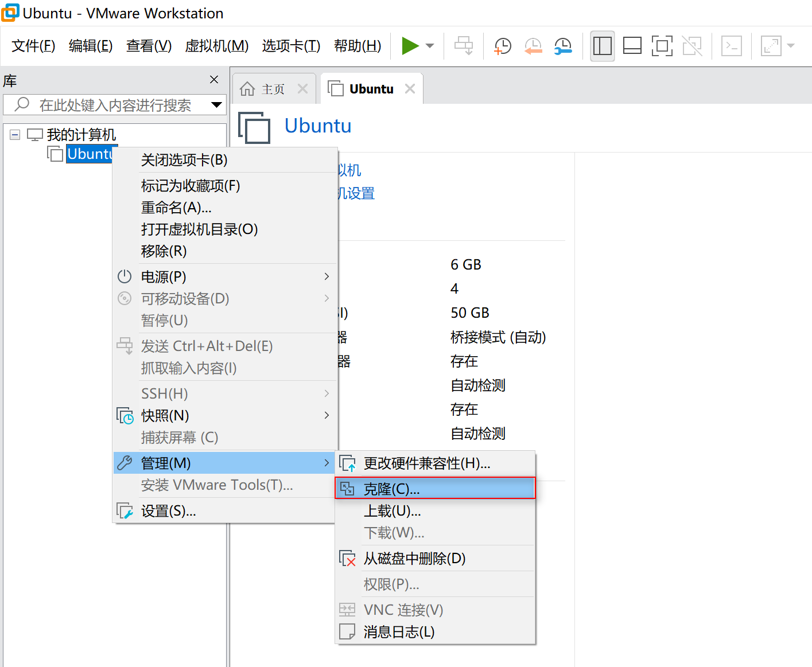Close the 库 library panel
Image resolution: width=812 pixels, height=667 pixels.
tap(214, 80)
